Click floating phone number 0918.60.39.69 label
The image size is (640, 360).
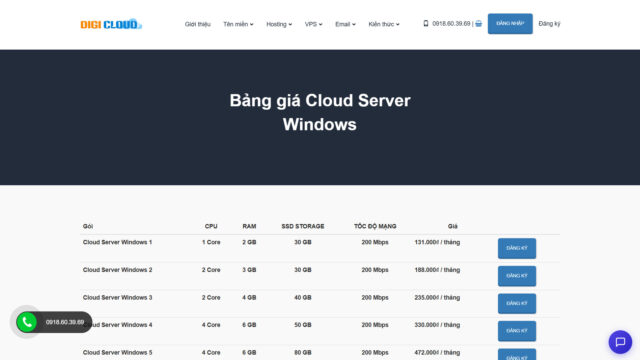[65, 322]
